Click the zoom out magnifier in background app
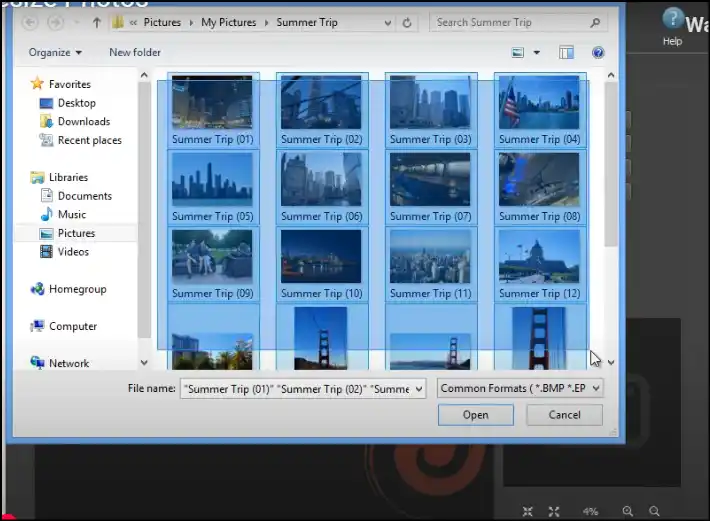Screen dimensions: 710x521 click(x=654, y=511)
